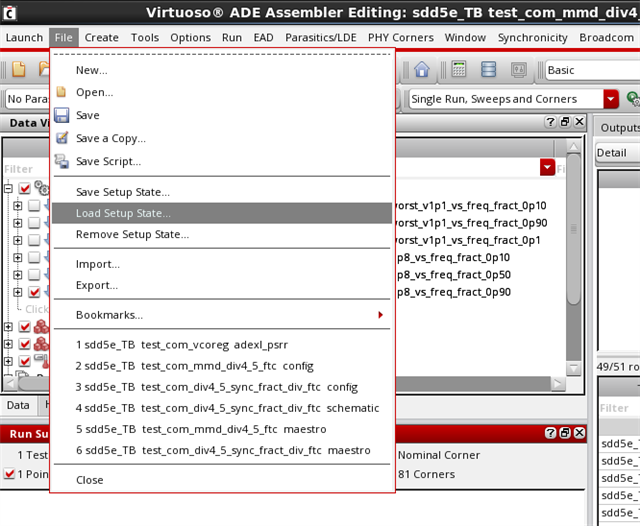Uncheck the checked sixth test checkbox
Screen dimensions: 640x526
pyautogui.click(x=34, y=292)
